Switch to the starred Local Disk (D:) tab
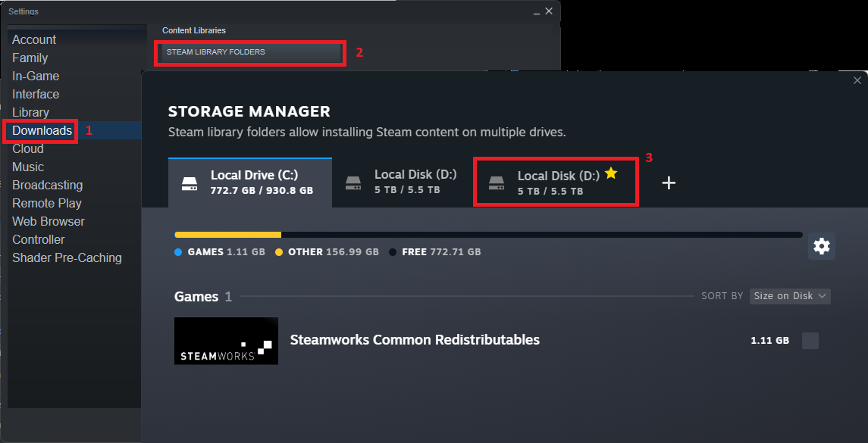The height and width of the screenshot is (443, 868). (x=556, y=183)
